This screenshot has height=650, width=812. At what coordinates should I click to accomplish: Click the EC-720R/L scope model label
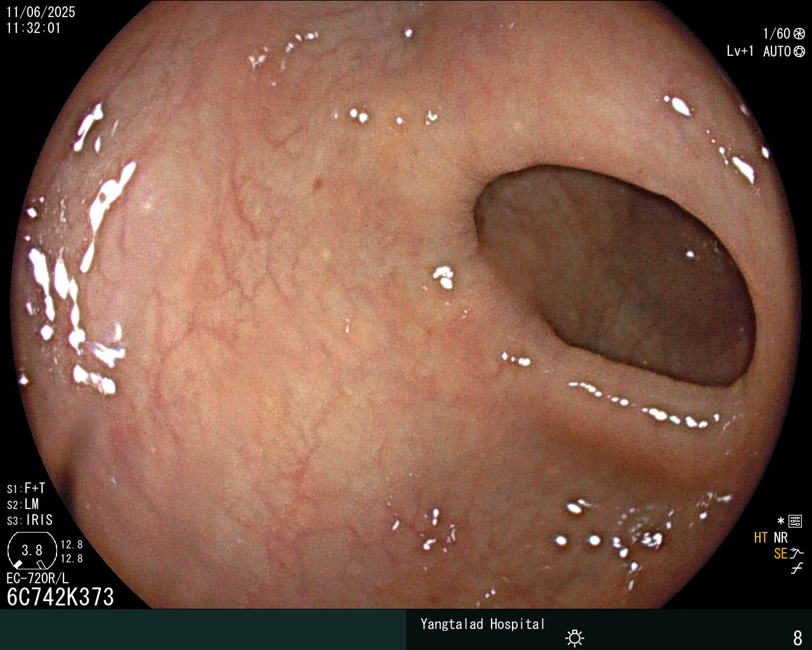tap(37, 578)
